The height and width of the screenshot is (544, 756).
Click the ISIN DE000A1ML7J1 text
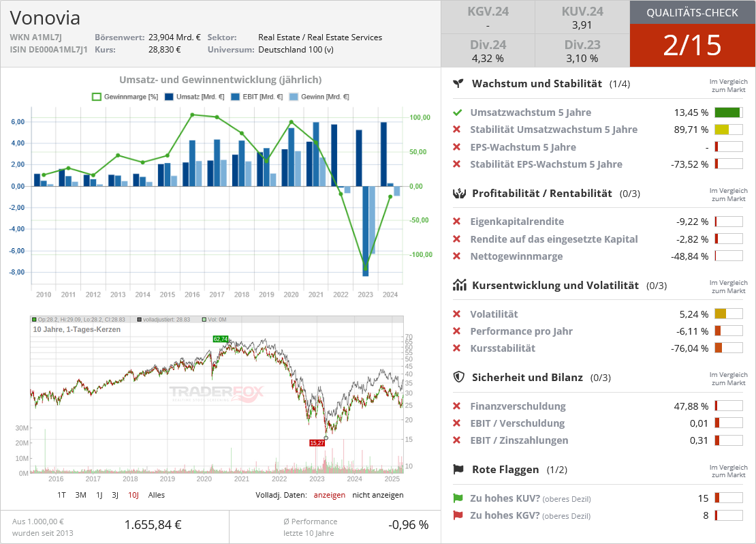(48, 49)
